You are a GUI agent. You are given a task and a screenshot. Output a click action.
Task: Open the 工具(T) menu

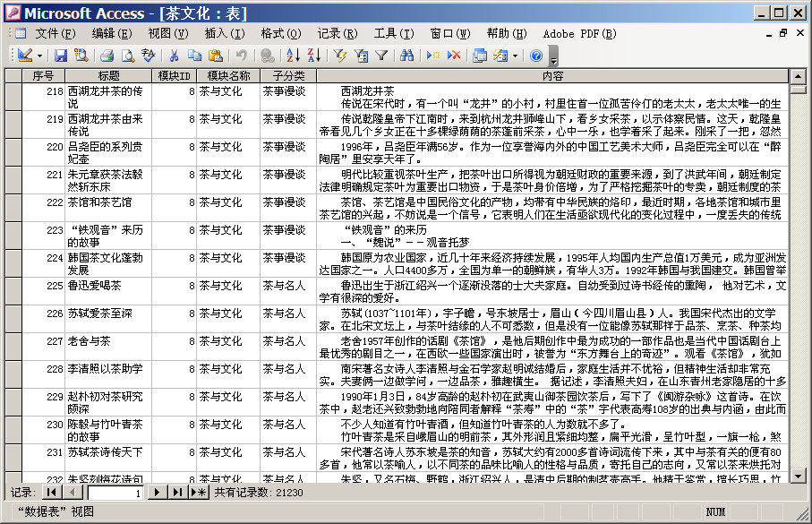(394, 34)
